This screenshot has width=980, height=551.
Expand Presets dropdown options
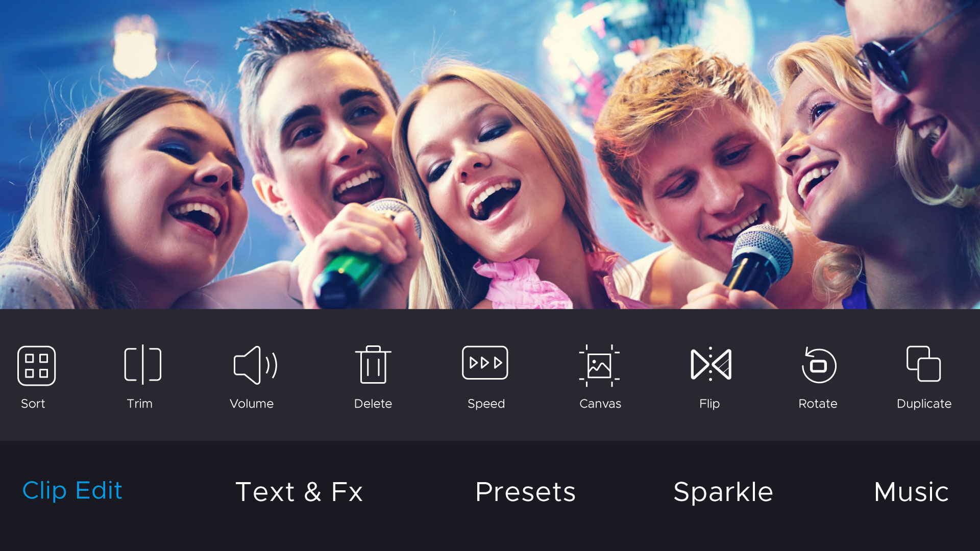(x=525, y=490)
